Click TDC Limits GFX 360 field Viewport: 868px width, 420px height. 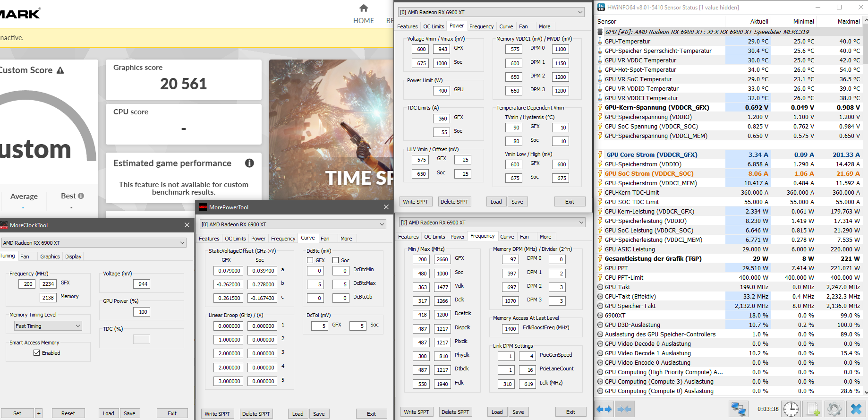(441, 119)
